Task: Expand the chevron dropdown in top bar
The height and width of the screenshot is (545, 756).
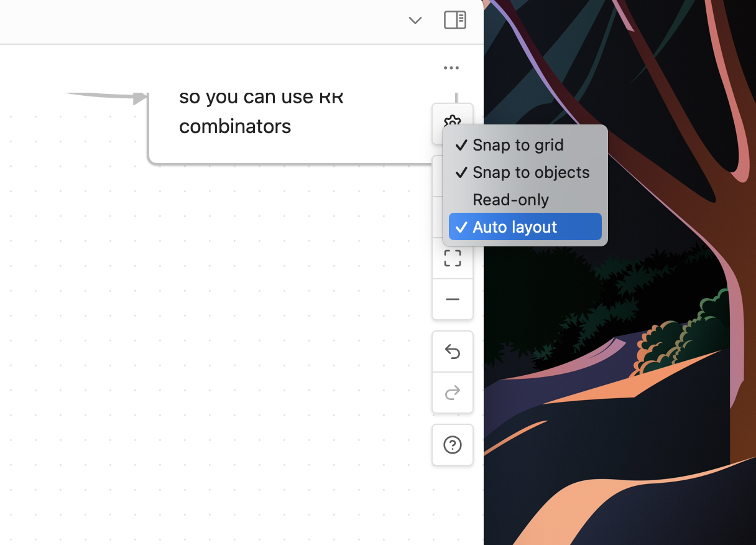Action: click(415, 21)
